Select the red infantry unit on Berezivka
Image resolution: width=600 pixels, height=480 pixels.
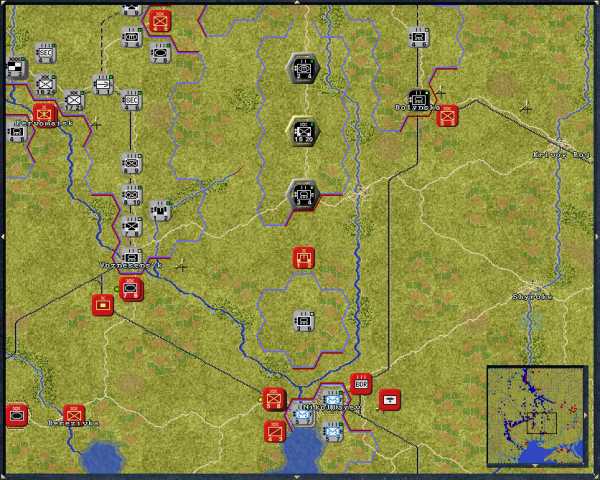tap(74, 416)
